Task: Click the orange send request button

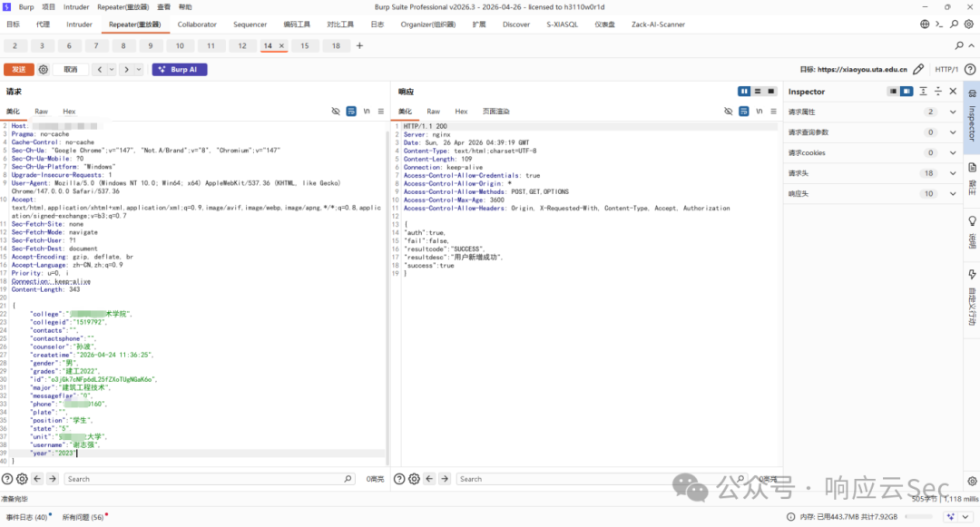Action: pos(19,69)
